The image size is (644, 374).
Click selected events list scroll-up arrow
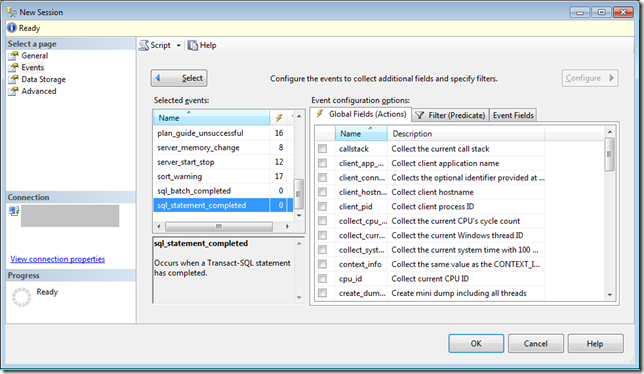pyautogui.click(x=299, y=117)
